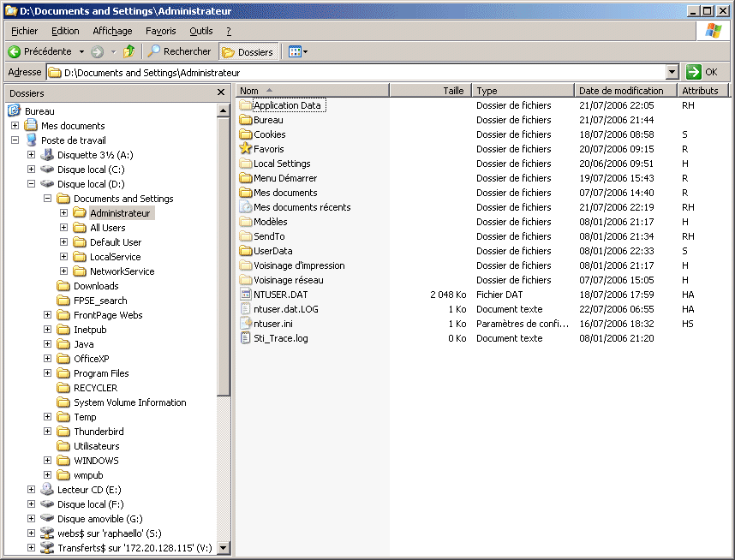Screen dimensions: 735x560
Task: Open the Fichier menu
Action: (x=25, y=31)
